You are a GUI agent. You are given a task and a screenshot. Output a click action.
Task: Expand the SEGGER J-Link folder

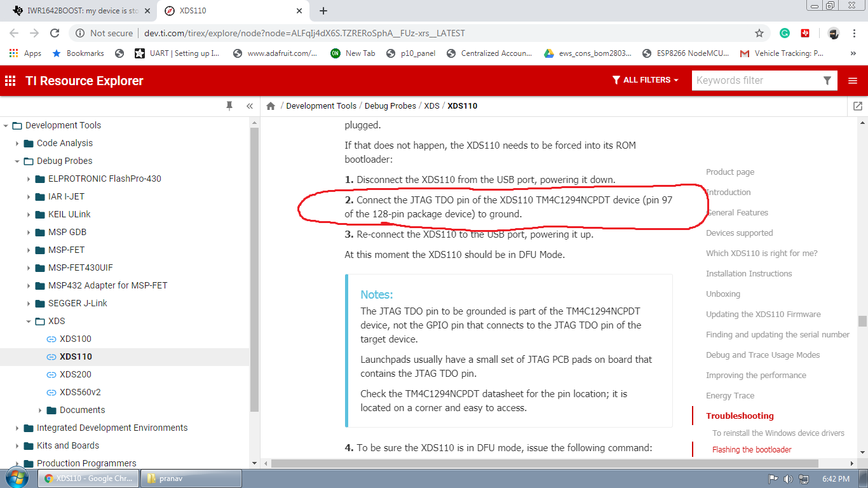(29, 304)
